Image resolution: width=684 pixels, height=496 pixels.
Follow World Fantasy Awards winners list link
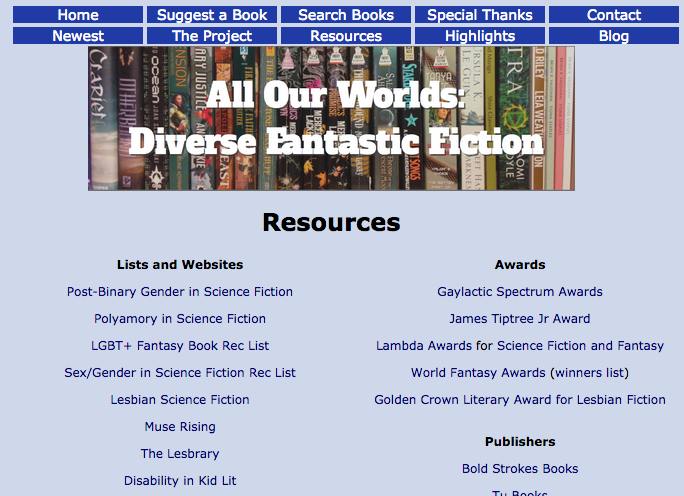tap(520, 373)
